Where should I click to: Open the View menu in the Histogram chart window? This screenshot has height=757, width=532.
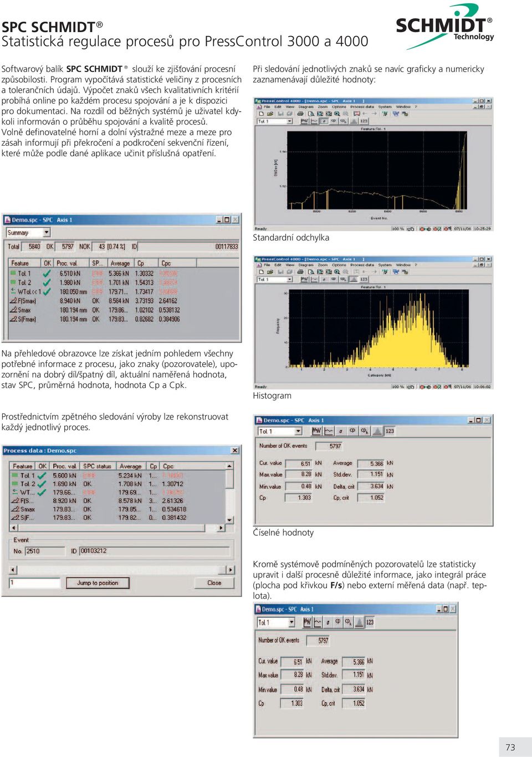click(x=290, y=265)
